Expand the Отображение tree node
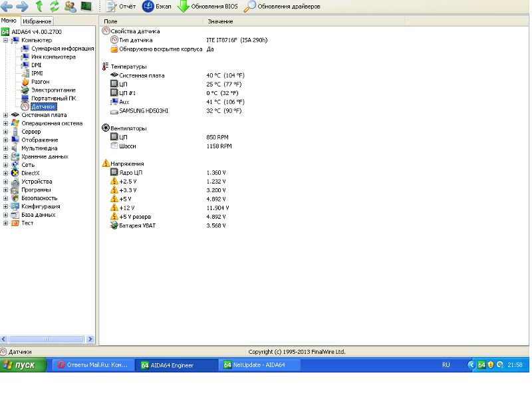Image resolution: width=532 pixels, height=399 pixels. [5, 140]
